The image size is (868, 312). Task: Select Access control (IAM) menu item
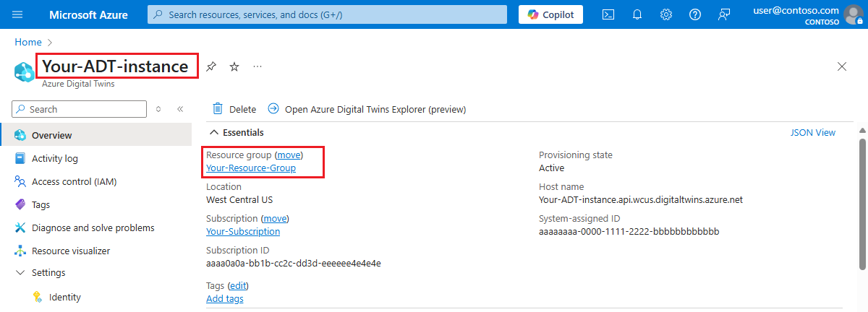tap(74, 181)
